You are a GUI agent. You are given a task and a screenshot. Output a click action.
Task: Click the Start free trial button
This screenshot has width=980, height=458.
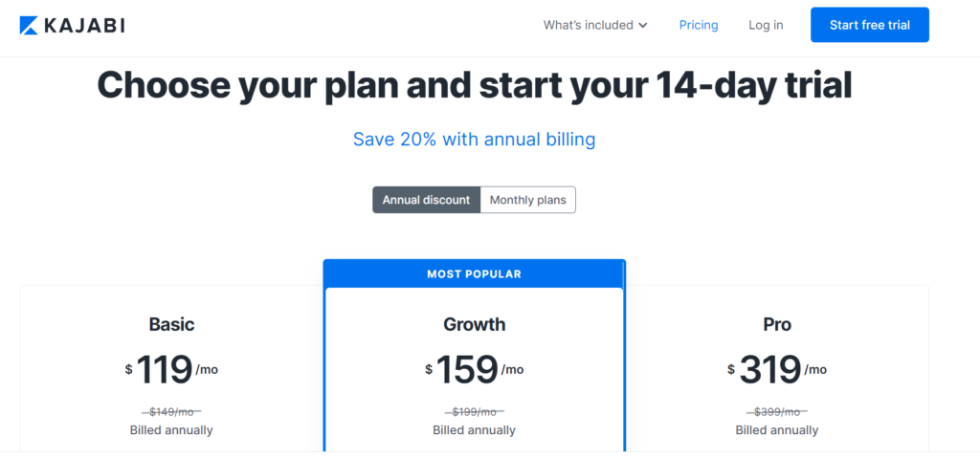click(x=869, y=25)
